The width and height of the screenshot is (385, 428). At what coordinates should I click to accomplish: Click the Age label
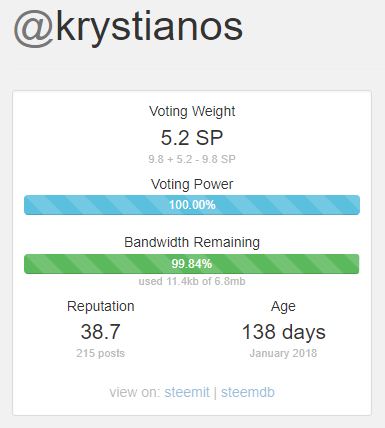coord(283,307)
